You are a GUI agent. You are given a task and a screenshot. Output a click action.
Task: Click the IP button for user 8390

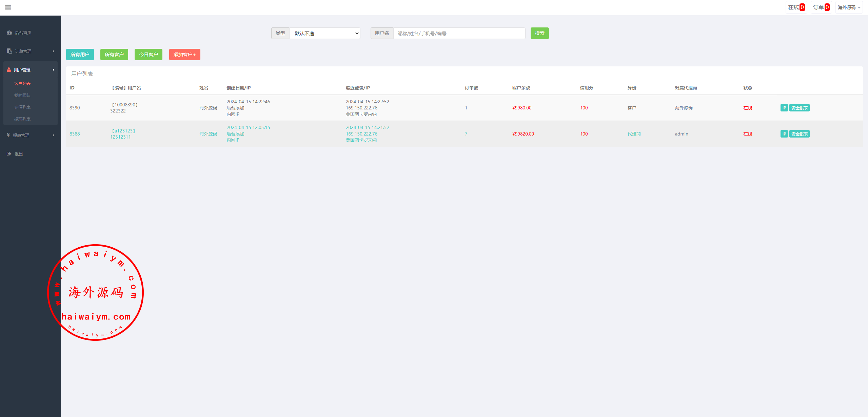click(784, 108)
